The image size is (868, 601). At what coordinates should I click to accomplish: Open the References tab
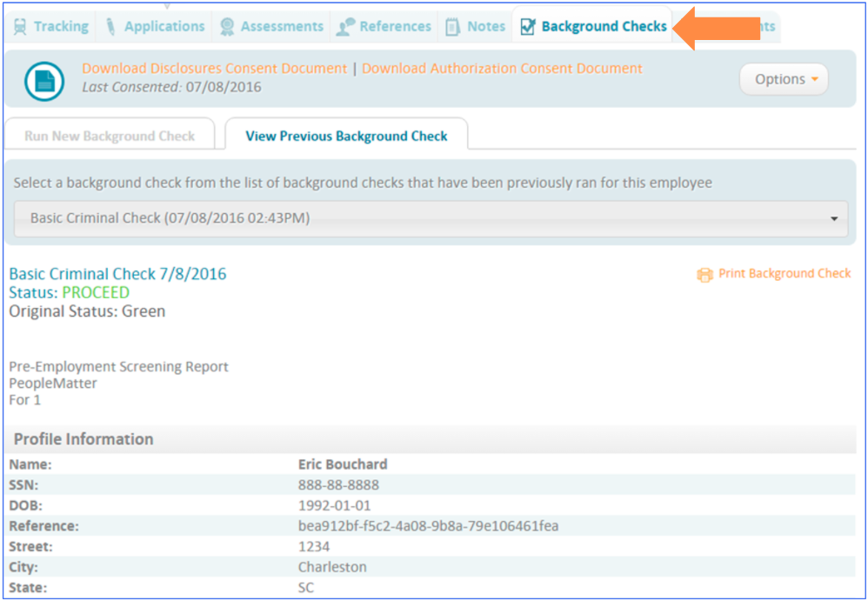coord(383,25)
